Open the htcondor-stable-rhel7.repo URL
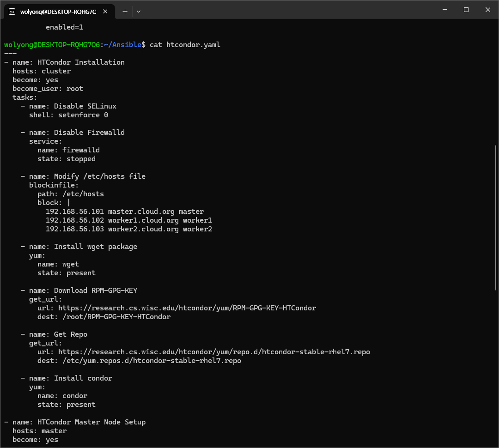This screenshot has height=448, width=499. [x=214, y=352]
